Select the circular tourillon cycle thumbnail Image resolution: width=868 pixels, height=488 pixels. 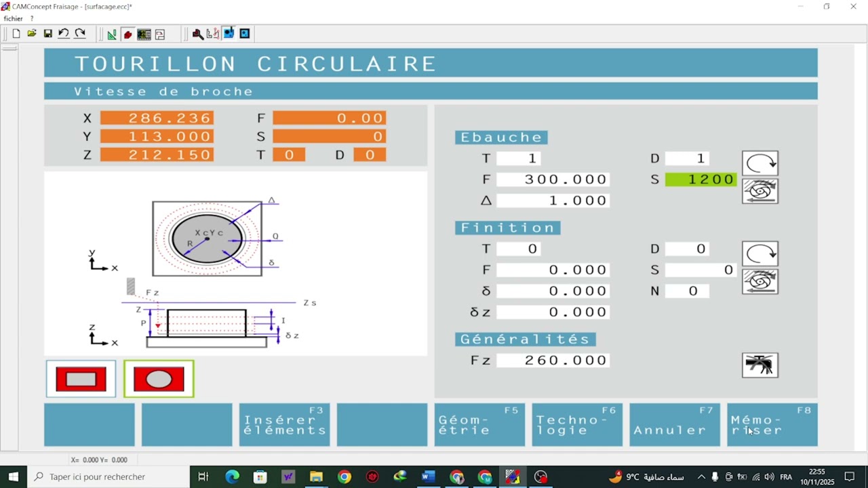[159, 379]
